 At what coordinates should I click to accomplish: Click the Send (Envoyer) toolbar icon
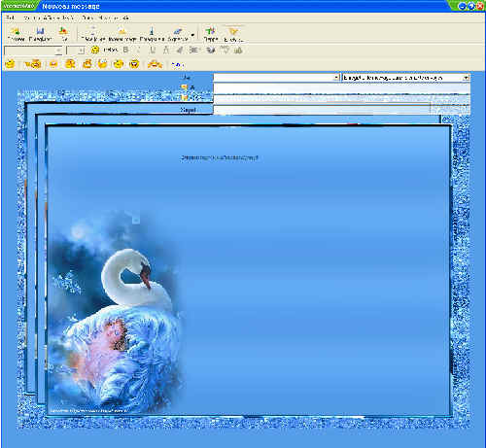16,31
